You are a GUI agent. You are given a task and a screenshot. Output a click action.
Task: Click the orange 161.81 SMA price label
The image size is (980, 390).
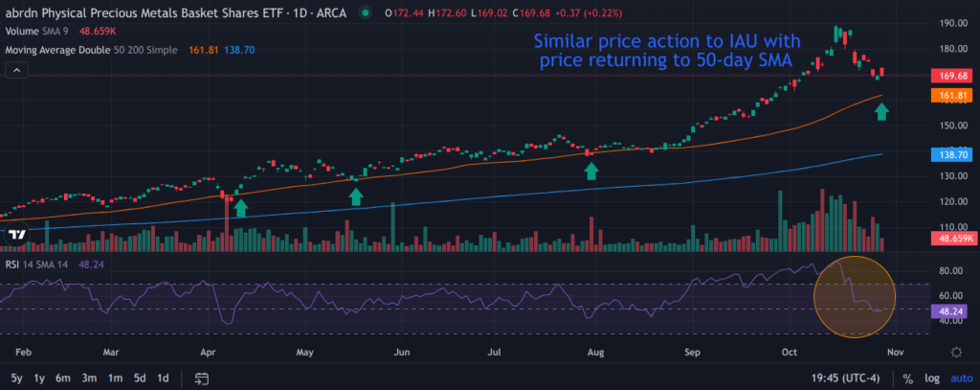pos(951,96)
